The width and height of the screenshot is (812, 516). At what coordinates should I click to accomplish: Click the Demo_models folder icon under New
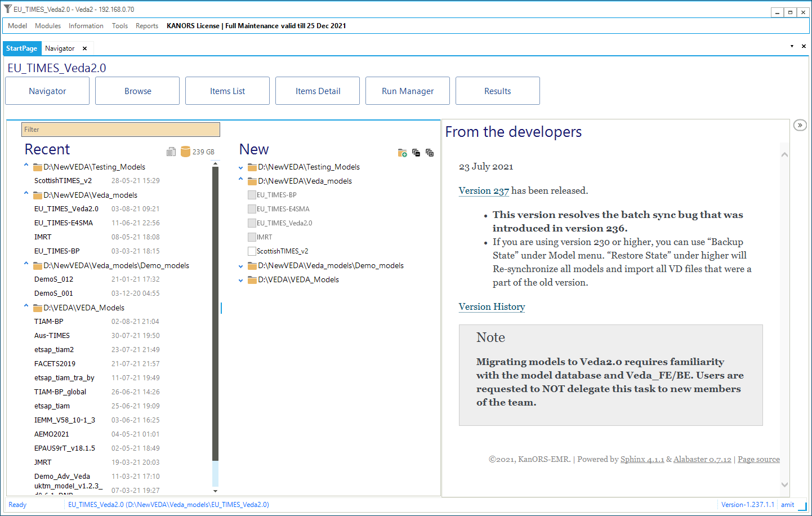[x=252, y=265]
